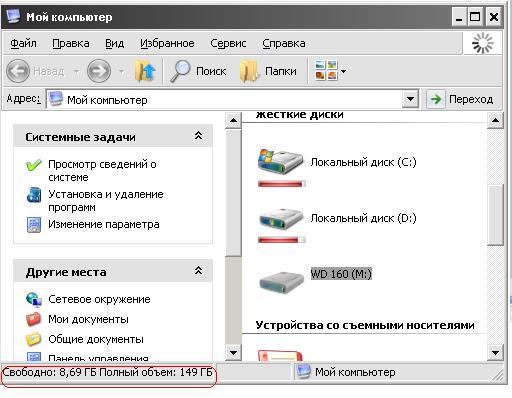Click right pane scrollbar up arrow
Image resolution: width=512 pixels, height=398 pixels.
495,120
